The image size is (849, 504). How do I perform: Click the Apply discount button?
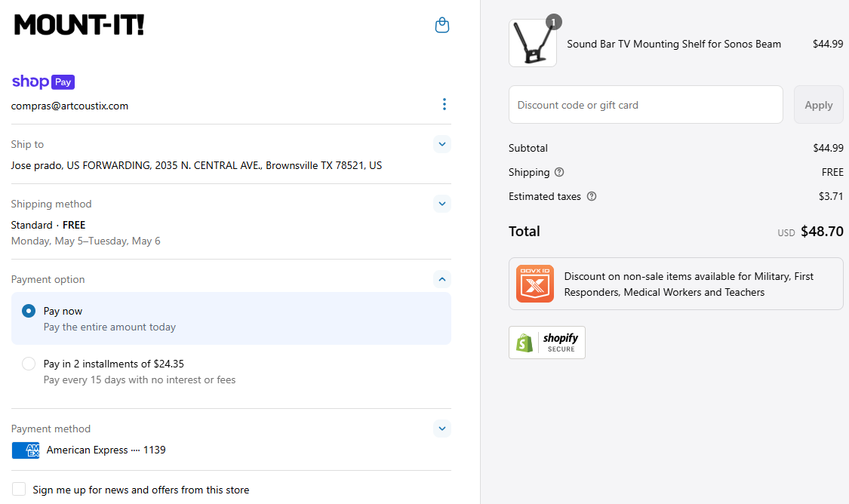[x=818, y=105]
